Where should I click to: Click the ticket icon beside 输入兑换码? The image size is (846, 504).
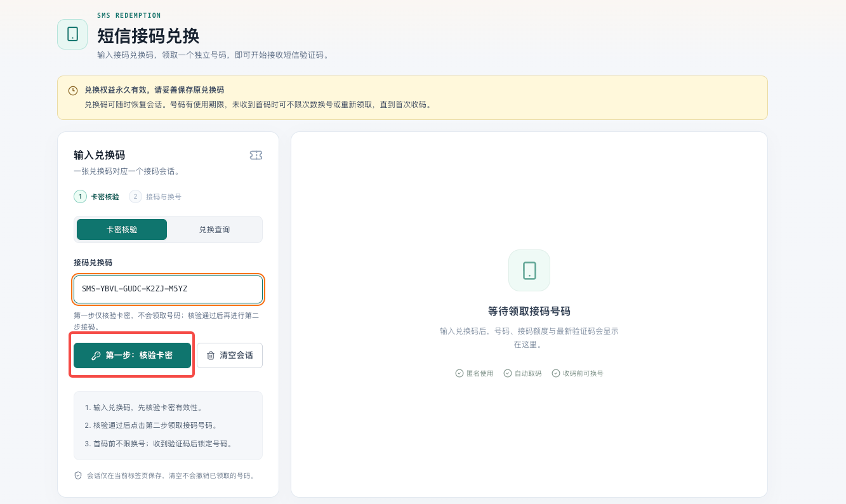click(256, 155)
